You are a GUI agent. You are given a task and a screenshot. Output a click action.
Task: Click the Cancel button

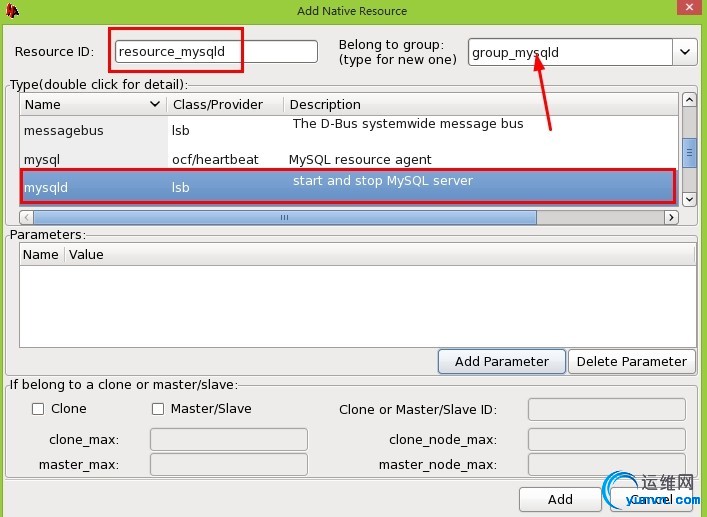651,499
